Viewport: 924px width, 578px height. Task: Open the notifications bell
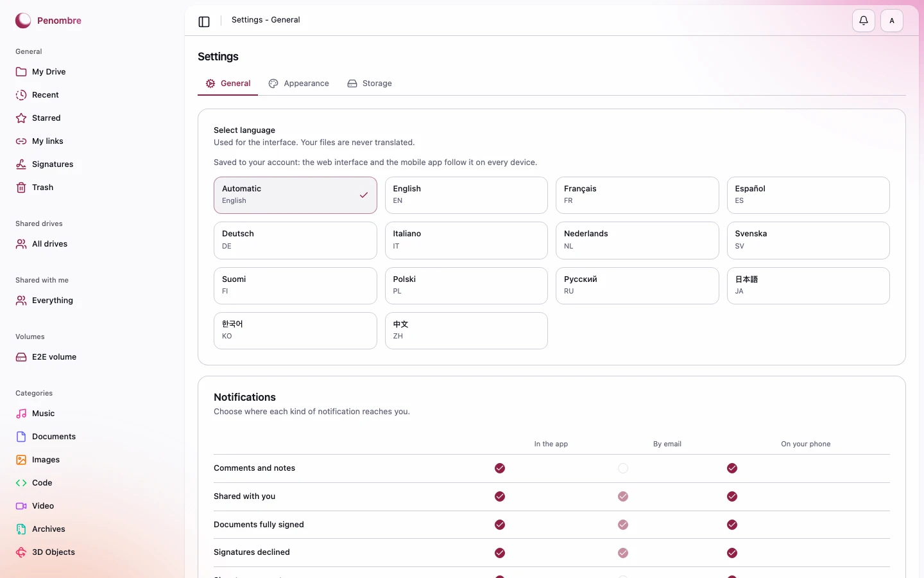coord(864,21)
